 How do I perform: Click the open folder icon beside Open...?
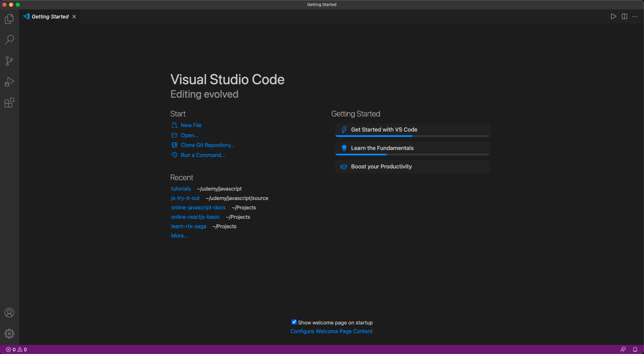click(x=175, y=135)
